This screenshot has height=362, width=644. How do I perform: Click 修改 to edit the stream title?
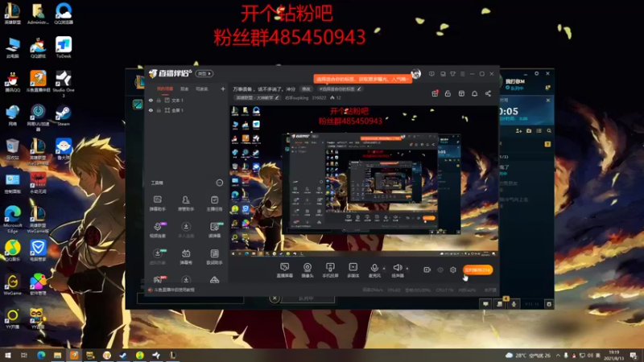306,89
